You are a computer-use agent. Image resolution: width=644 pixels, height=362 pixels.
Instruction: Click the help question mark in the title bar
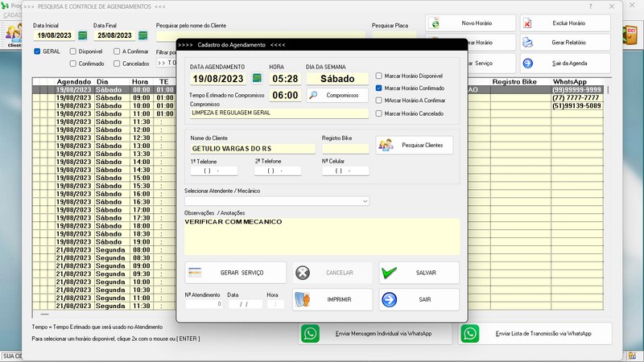point(591,6)
